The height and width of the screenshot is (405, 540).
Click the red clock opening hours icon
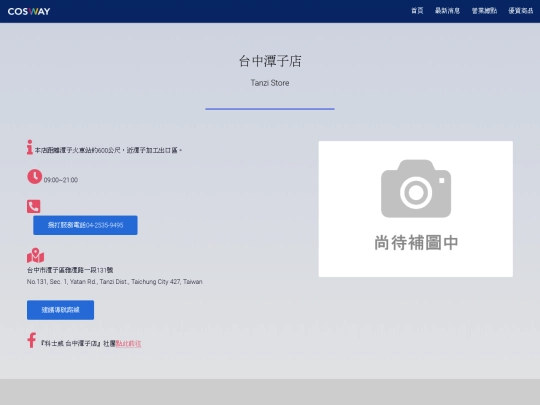pos(34,176)
